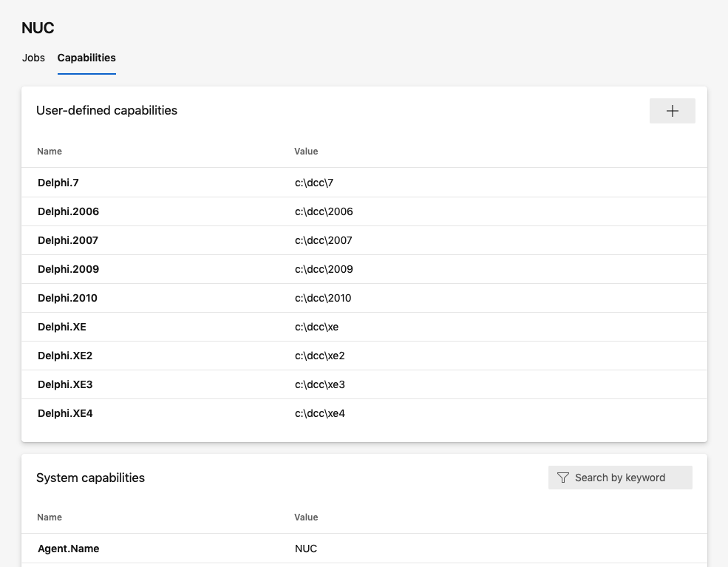Select the Delphi.XE2 capability

point(364,356)
